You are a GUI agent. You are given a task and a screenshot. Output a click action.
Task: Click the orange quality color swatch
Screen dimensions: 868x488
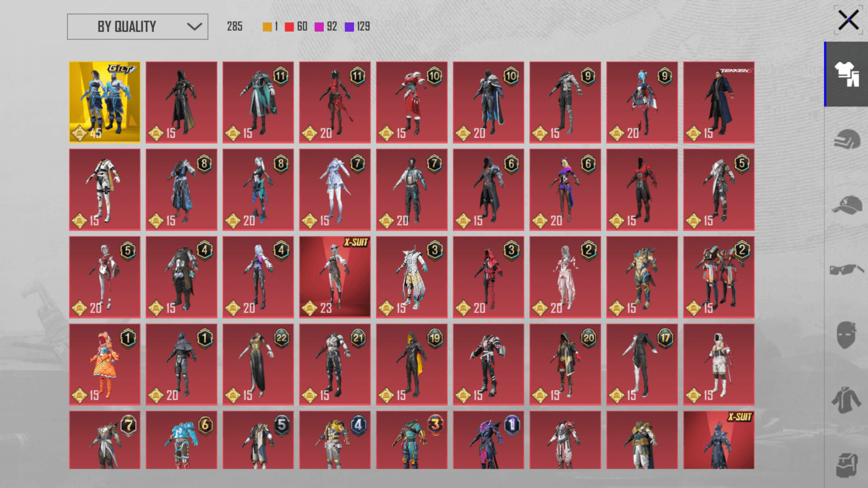[x=267, y=27]
